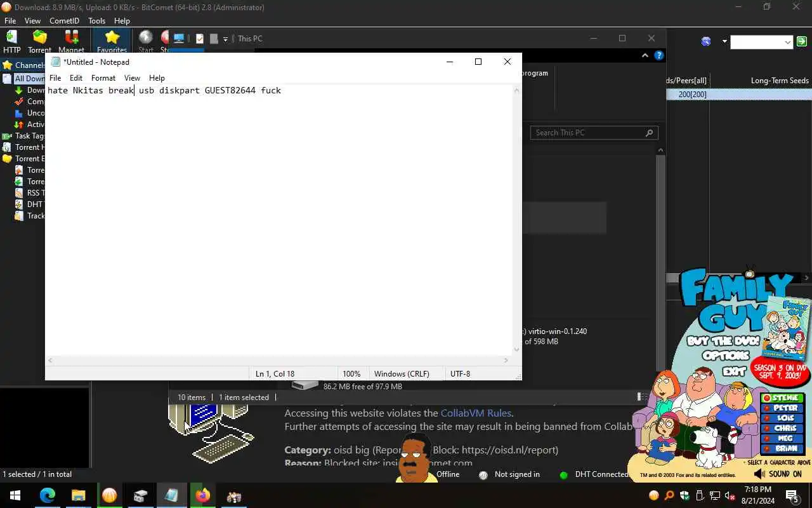Open dropdown arrow beside BitComet globe icon
The height and width of the screenshot is (508, 812).
point(724,42)
